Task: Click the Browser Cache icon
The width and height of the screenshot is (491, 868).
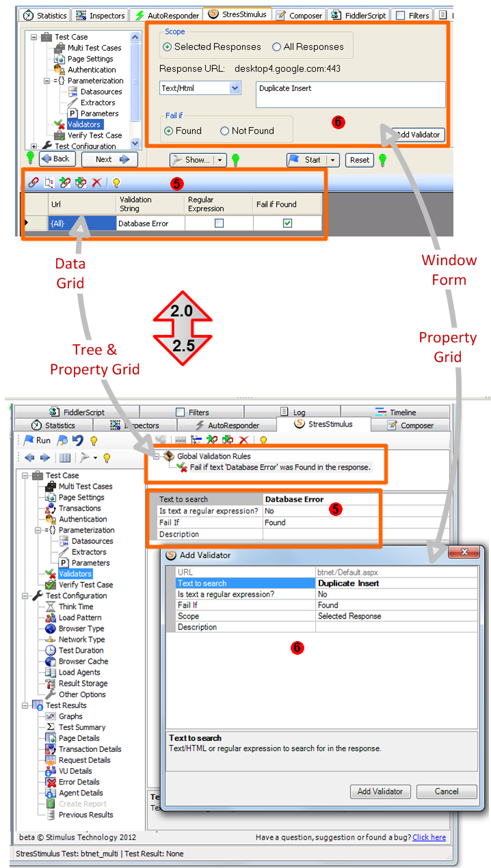Action: (x=51, y=661)
